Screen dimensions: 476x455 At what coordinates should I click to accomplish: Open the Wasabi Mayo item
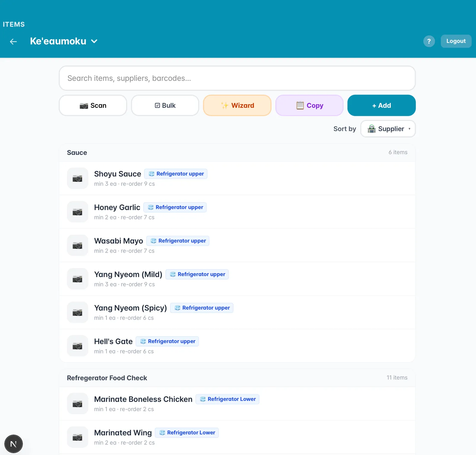pos(237,245)
